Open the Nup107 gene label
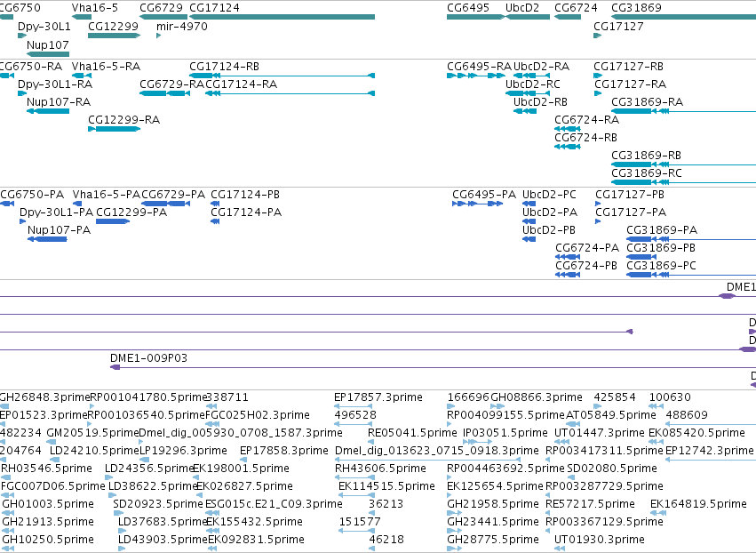The width and height of the screenshot is (756, 553). pos(48,44)
